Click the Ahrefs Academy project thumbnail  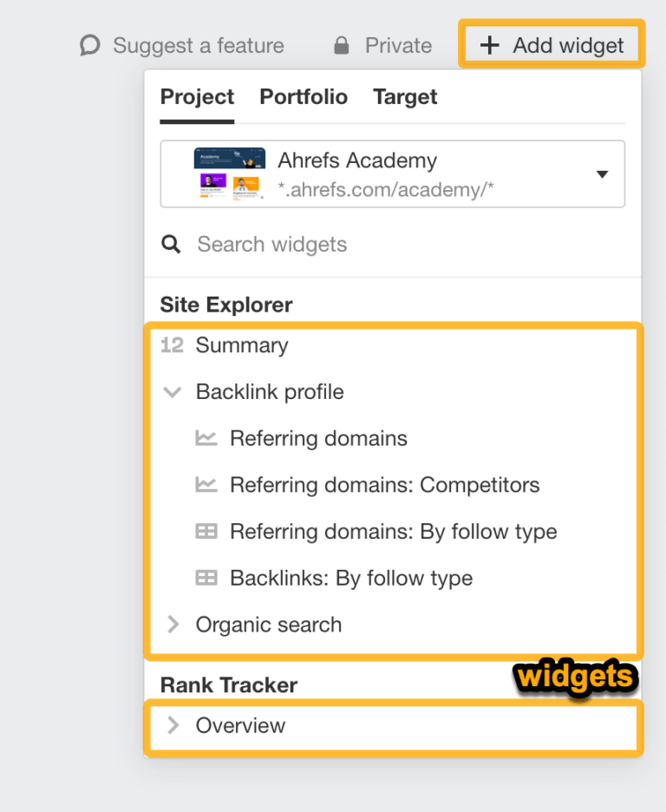[230, 173]
